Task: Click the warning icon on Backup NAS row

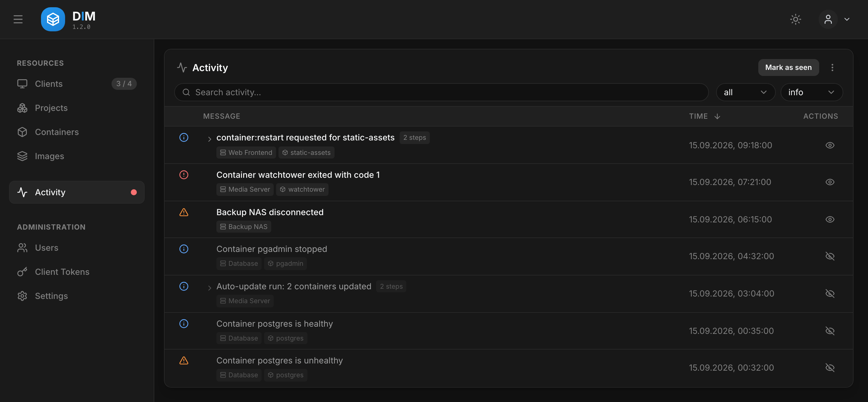Action: click(x=184, y=212)
